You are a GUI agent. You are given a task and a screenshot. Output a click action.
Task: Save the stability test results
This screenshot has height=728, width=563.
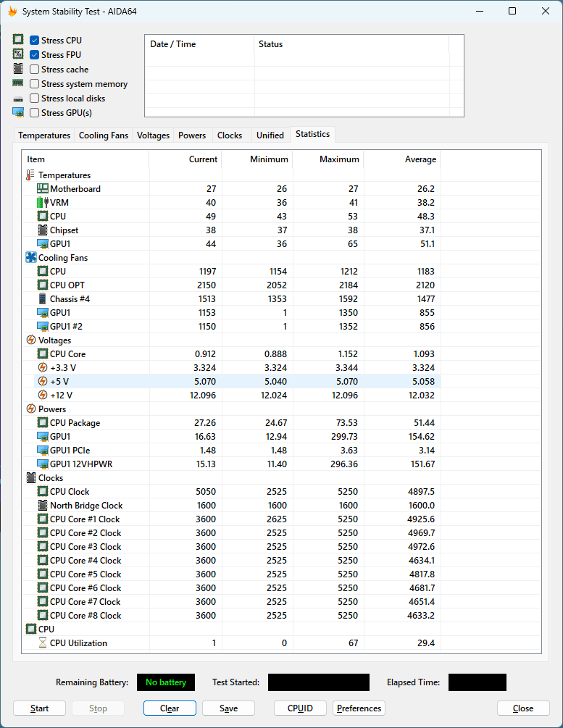point(228,708)
